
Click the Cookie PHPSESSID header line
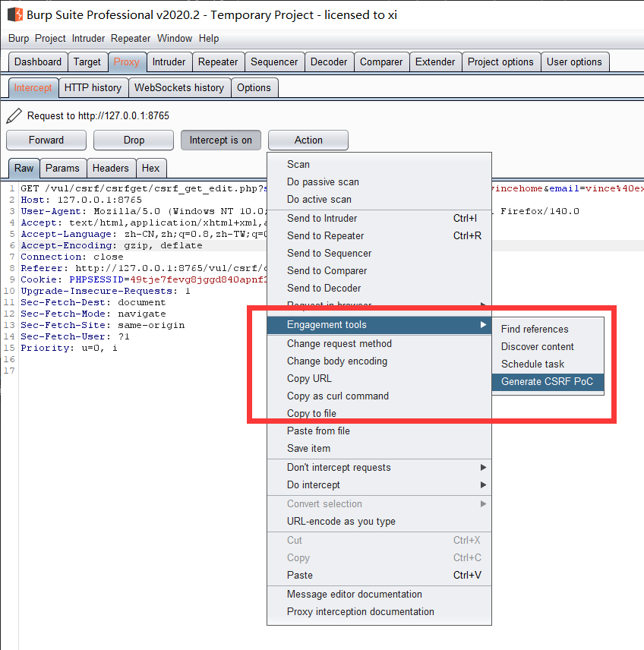point(143,279)
